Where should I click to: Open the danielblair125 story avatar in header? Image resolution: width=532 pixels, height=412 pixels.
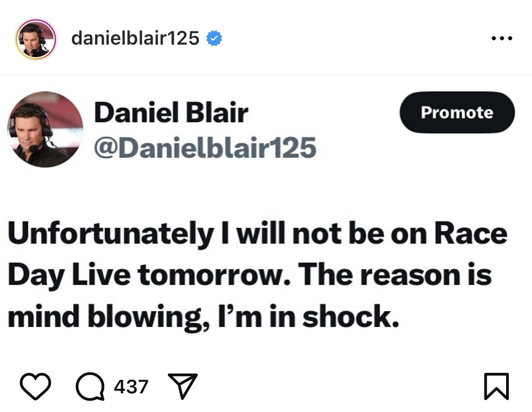pos(36,39)
